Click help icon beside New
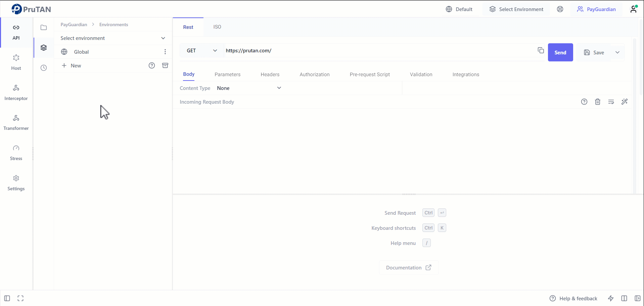 tap(152, 65)
